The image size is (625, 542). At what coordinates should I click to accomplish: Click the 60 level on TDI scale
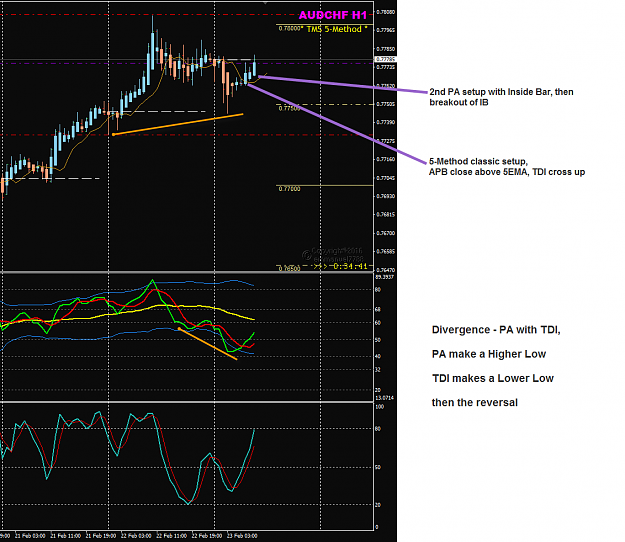(x=378, y=323)
